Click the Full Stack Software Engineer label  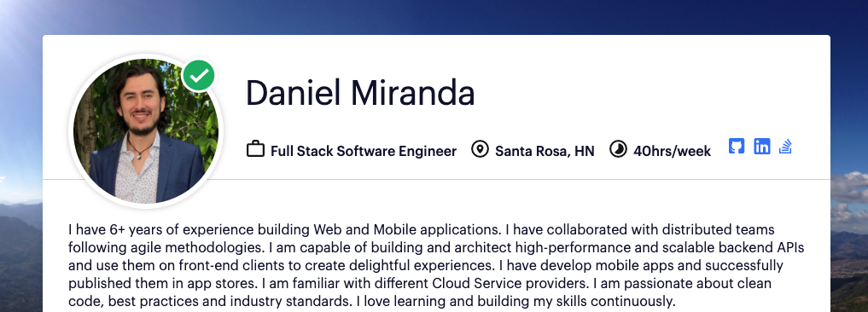pos(364,151)
